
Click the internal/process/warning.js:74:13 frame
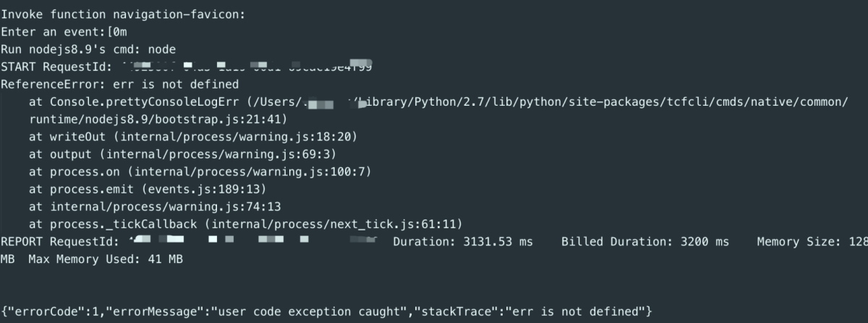145,206
